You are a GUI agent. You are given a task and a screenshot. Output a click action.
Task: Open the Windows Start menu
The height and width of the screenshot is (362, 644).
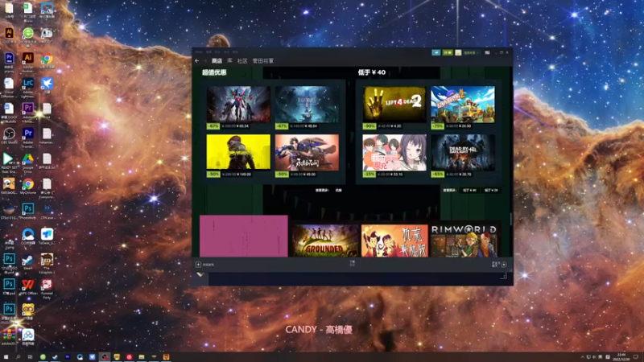click(x=6, y=357)
